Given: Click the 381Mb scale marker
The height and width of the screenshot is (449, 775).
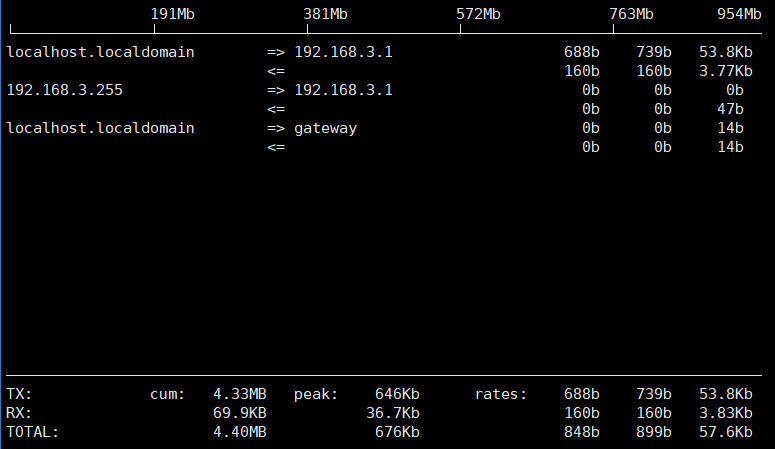Looking at the screenshot, I should click(x=325, y=14).
